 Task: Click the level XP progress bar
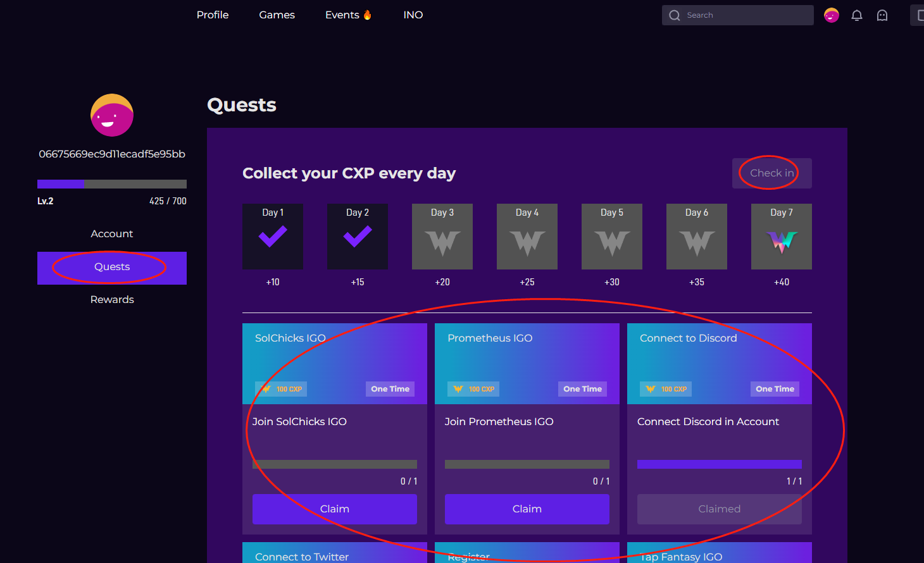click(x=112, y=184)
